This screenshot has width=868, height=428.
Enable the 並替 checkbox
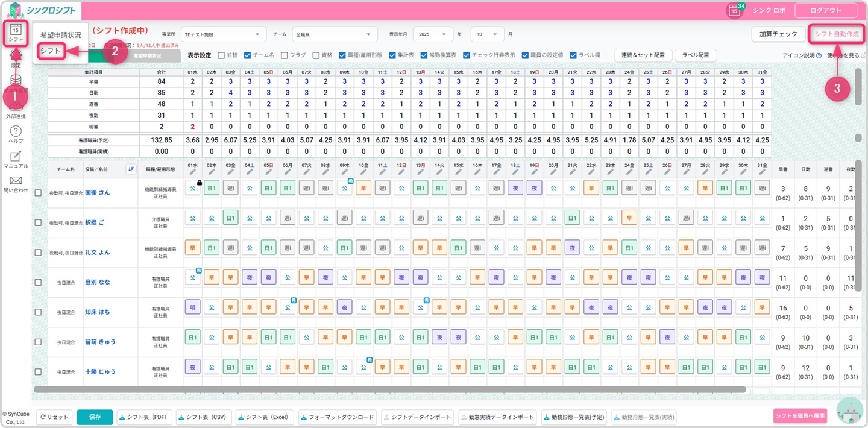pos(221,55)
